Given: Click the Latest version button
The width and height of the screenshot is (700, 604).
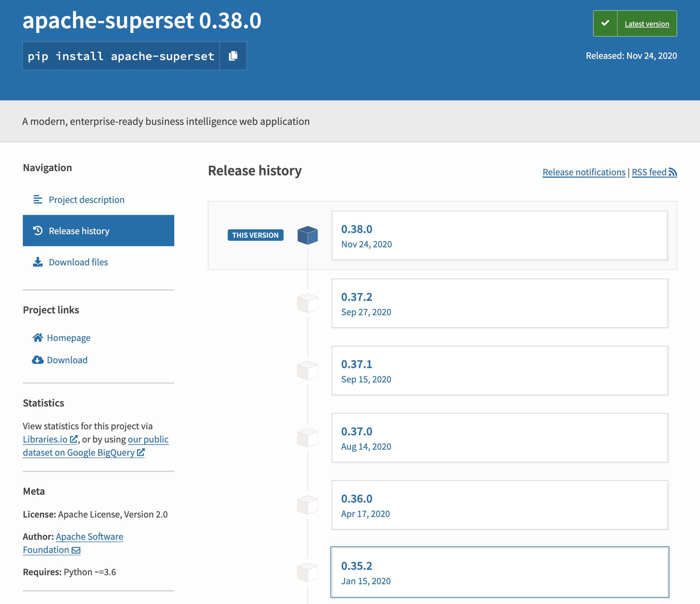Looking at the screenshot, I should (x=646, y=24).
